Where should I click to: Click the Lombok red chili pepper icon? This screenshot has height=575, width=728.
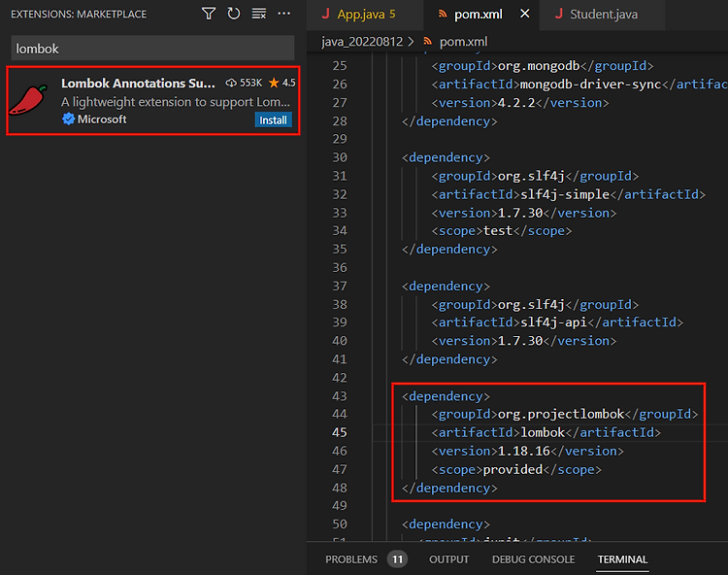(28, 100)
